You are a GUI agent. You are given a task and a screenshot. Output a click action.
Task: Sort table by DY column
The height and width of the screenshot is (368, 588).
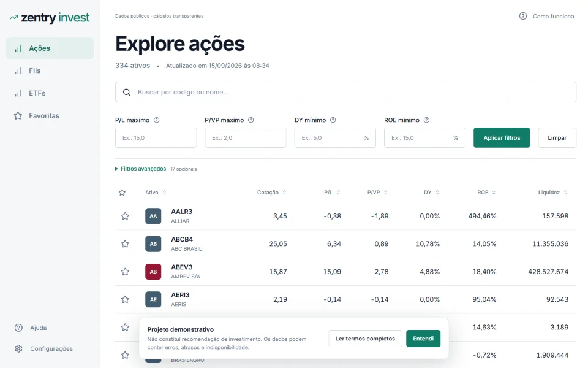click(x=432, y=192)
